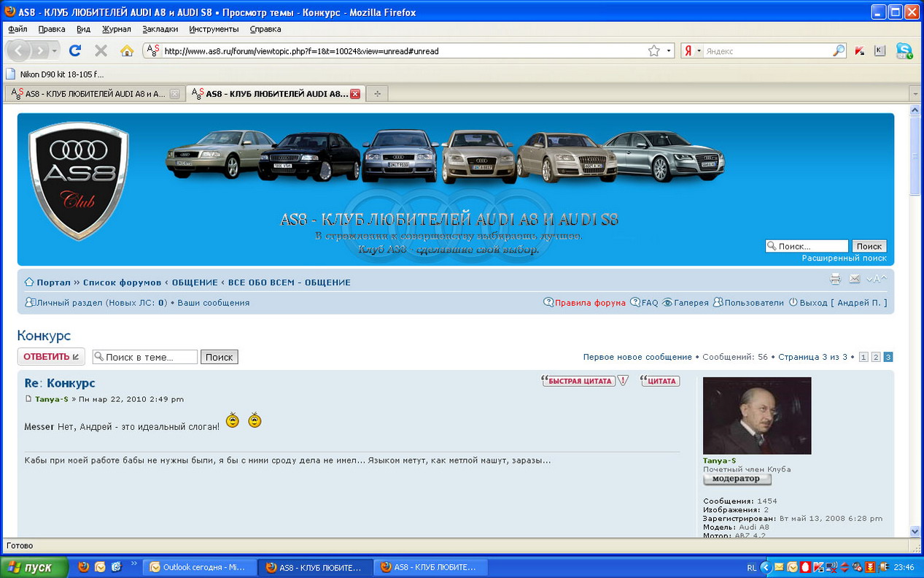Click the Firefox Reload page icon
Image resolution: width=924 pixels, height=578 pixels.
(x=74, y=50)
